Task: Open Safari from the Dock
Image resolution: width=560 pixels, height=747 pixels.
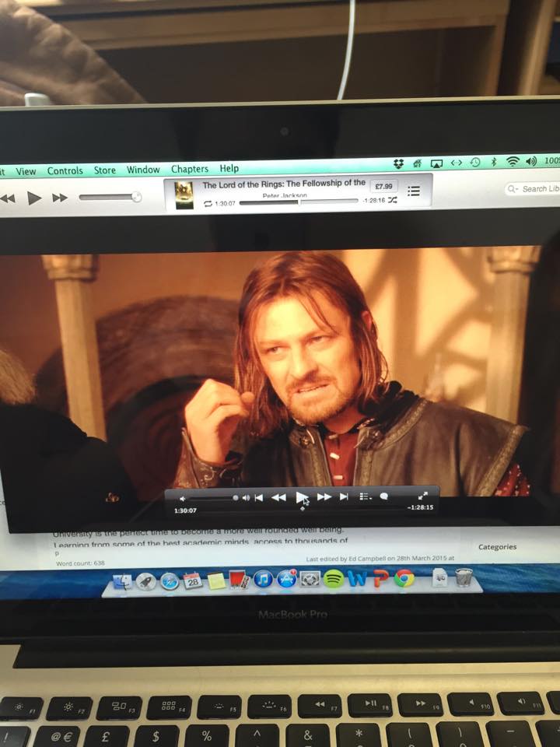Action: 169,581
